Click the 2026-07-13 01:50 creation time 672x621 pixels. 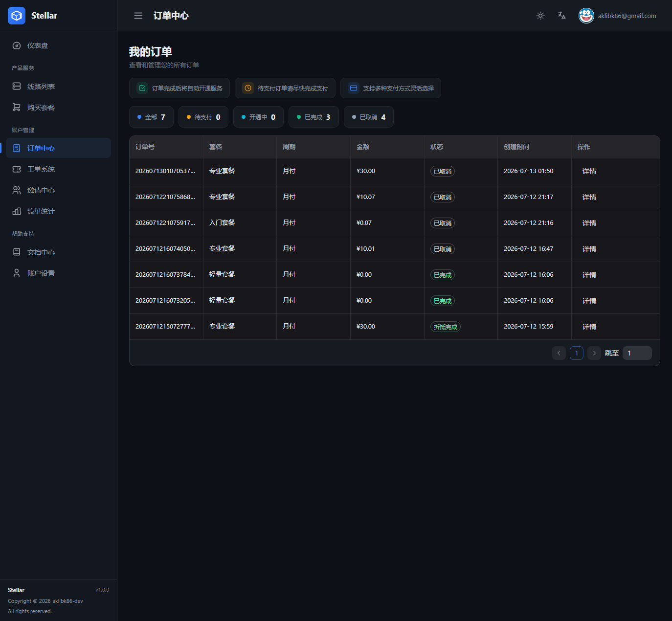(x=529, y=171)
